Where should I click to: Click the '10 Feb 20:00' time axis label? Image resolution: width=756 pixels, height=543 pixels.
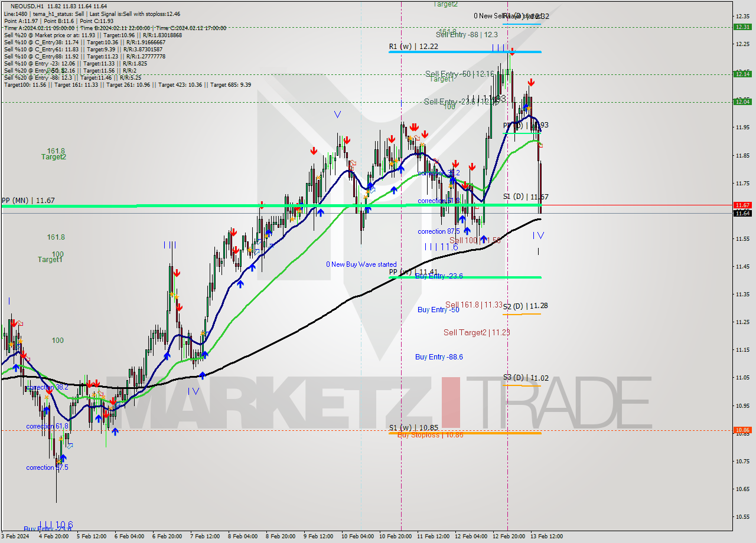pos(396,537)
